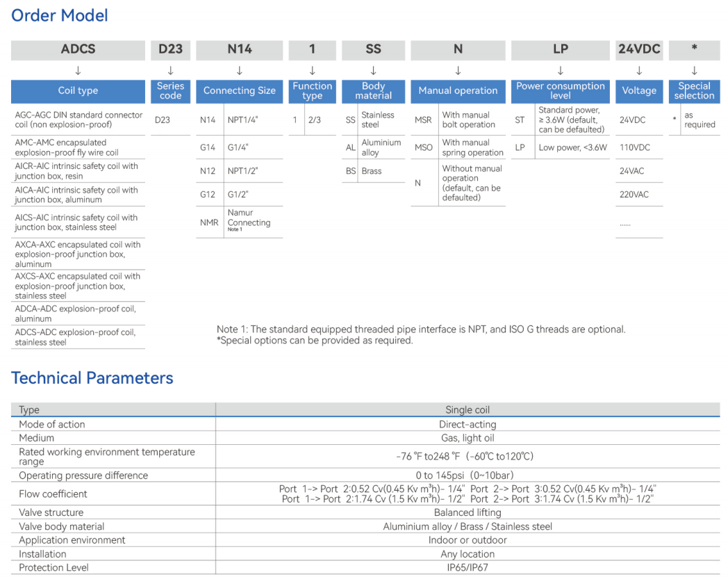
Task: Click "AXCA-AXC encapsulated coil" aluminum row
Action: tap(78, 254)
